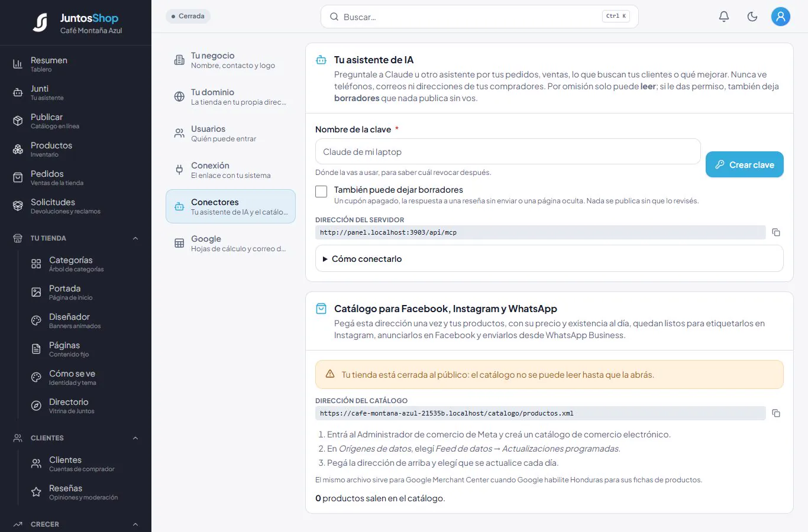Click the catalog productos.xml URL
Viewport: 808px width, 532px height.
(x=447, y=413)
